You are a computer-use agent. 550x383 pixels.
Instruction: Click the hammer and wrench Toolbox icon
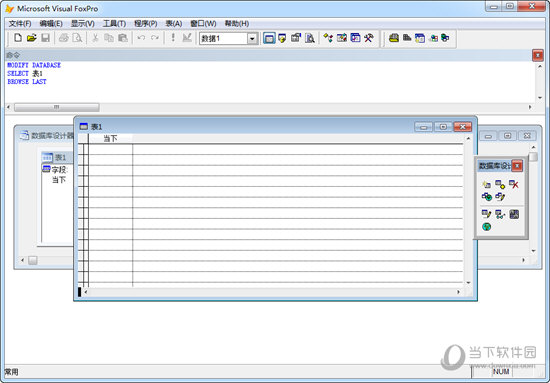(x=369, y=38)
